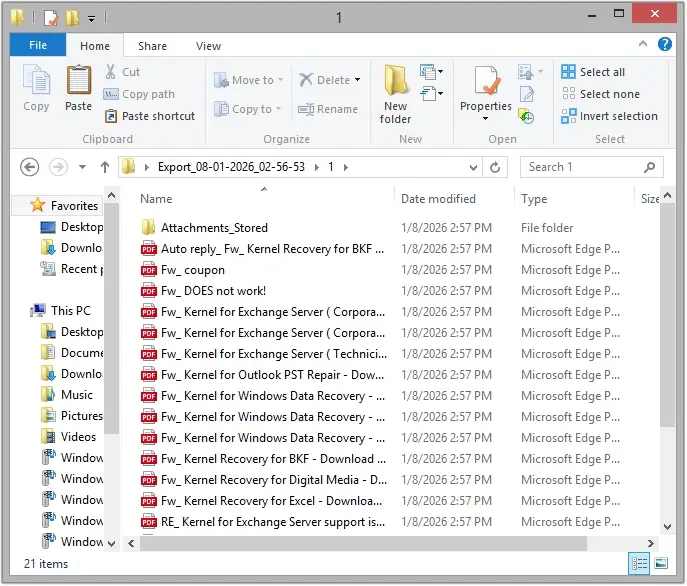Sort by the Name column header

pyautogui.click(x=156, y=199)
